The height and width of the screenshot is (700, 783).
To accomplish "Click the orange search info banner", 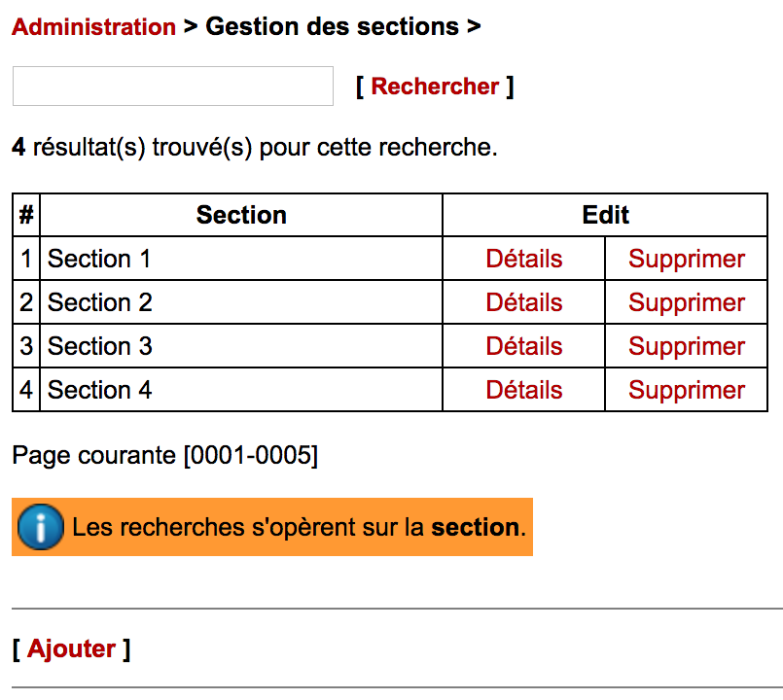I will tap(300, 528).
